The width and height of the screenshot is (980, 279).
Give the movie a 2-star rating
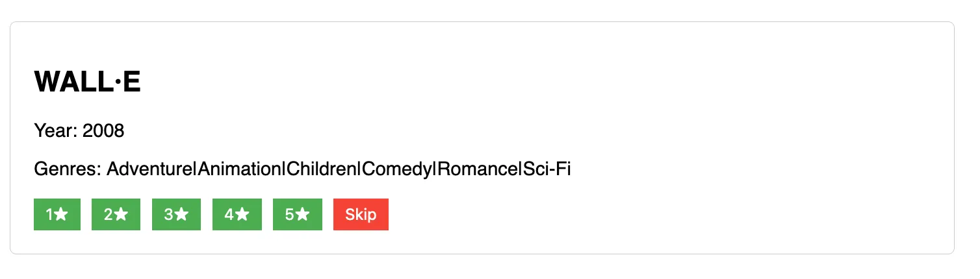116,214
